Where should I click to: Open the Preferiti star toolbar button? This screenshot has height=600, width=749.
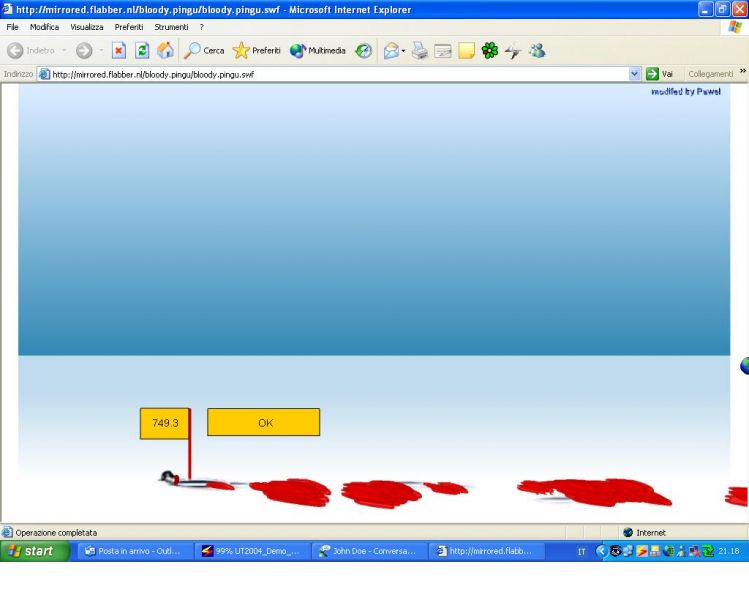pyautogui.click(x=257, y=51)
